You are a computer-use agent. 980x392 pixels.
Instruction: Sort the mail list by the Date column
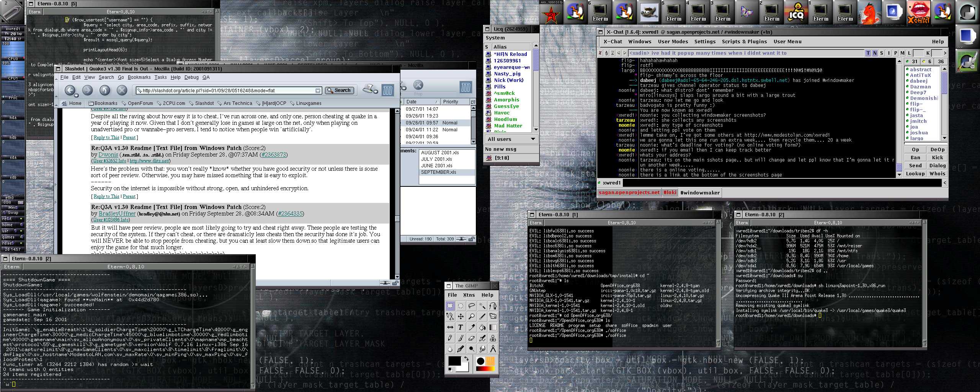point(422,102)
